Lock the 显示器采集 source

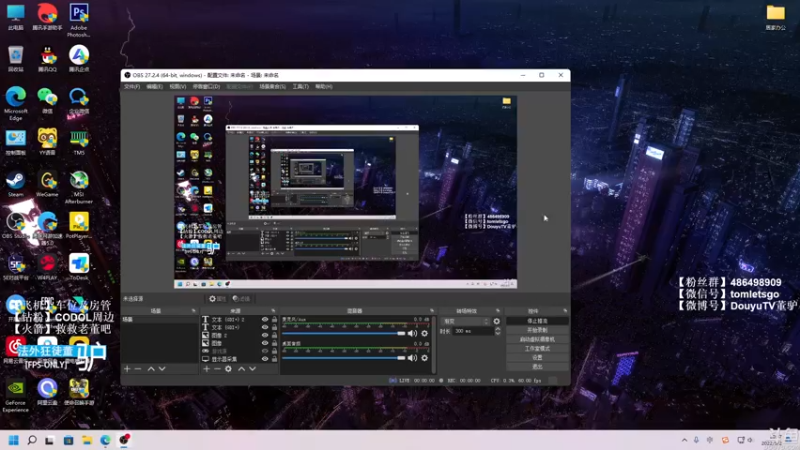(x=274, y=359)
